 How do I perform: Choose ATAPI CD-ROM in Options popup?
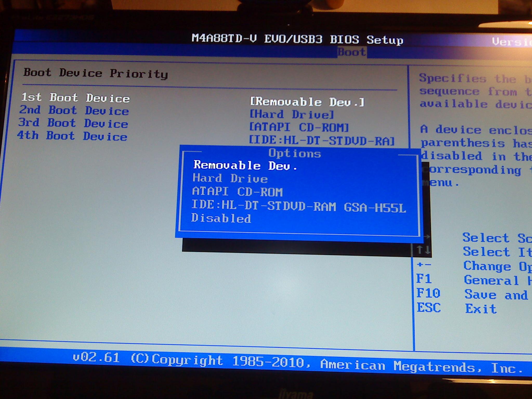pyautogui.click(x=237, y=192)
